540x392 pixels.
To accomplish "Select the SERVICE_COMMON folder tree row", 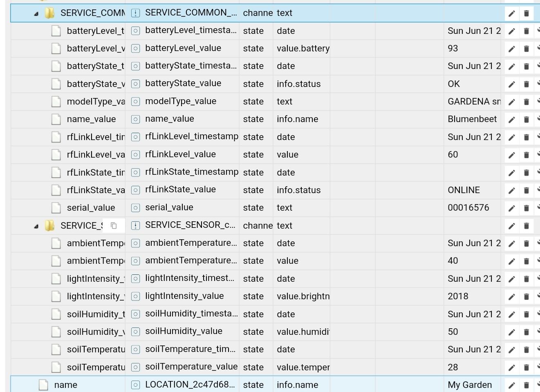I will point(92,13).
